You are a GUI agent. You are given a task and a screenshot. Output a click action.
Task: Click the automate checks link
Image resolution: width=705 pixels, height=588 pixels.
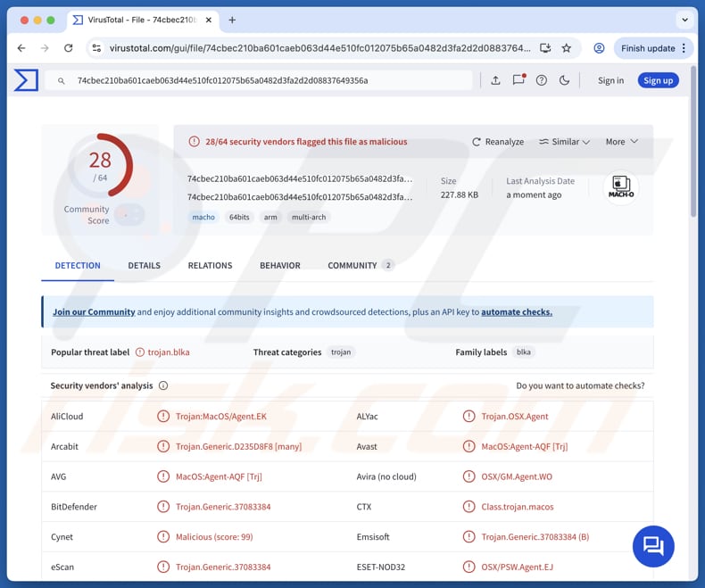point(516,312)
